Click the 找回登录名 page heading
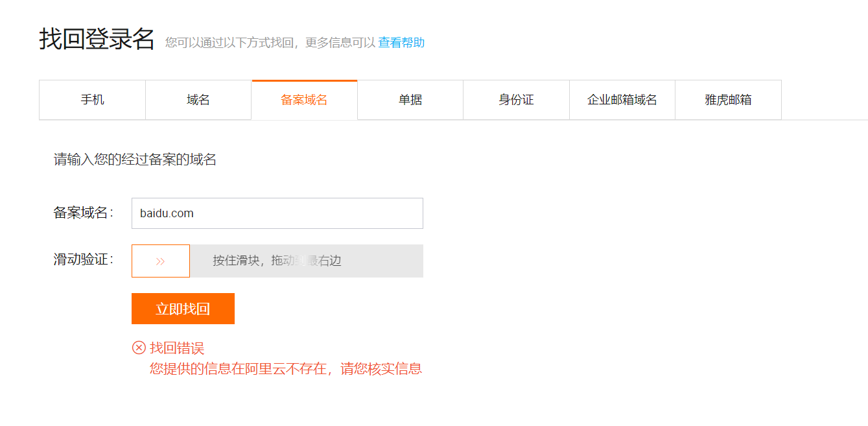The height and width of the screenshot is (426, 868). point(97,40)
